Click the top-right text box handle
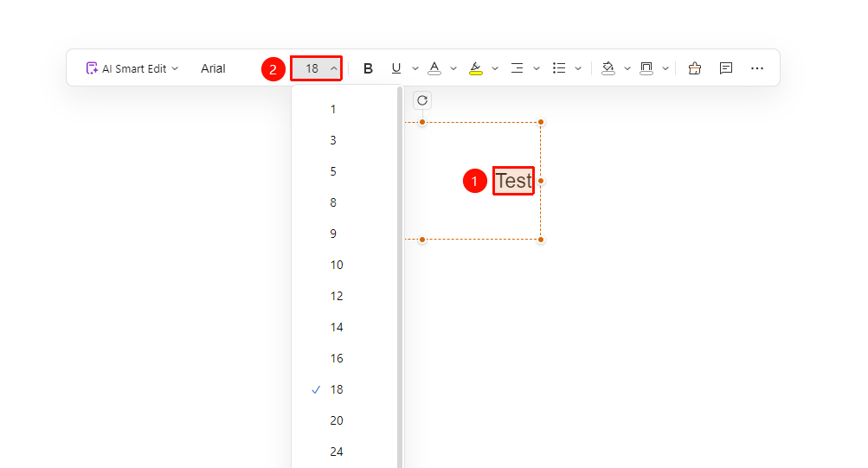 click(541, 122)
